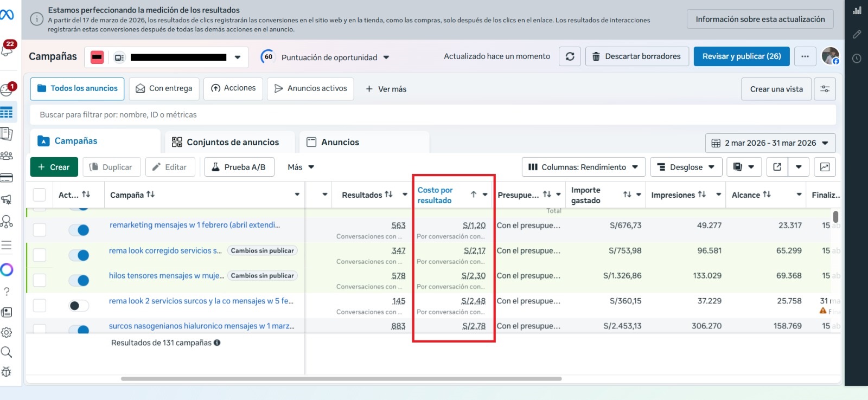Click the pencil edit icon in right panel
Viewport: 868px width, 400px height.
[857, 34]
